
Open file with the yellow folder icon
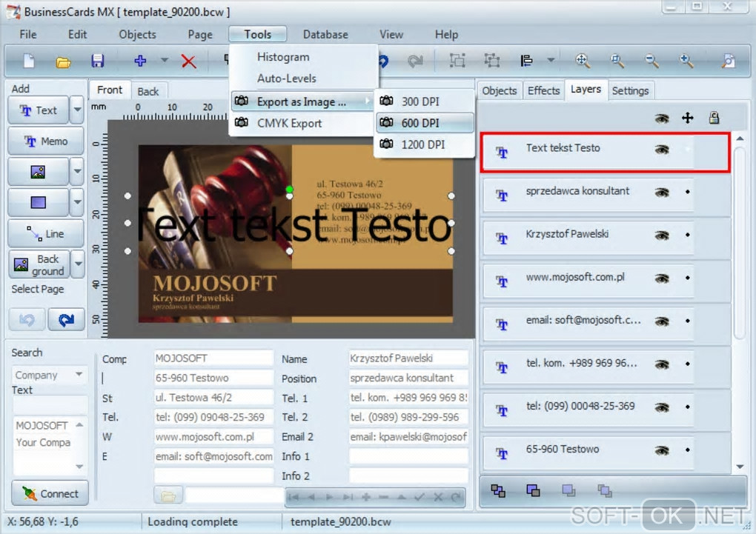pyautogui.click(x=63, y=61)
